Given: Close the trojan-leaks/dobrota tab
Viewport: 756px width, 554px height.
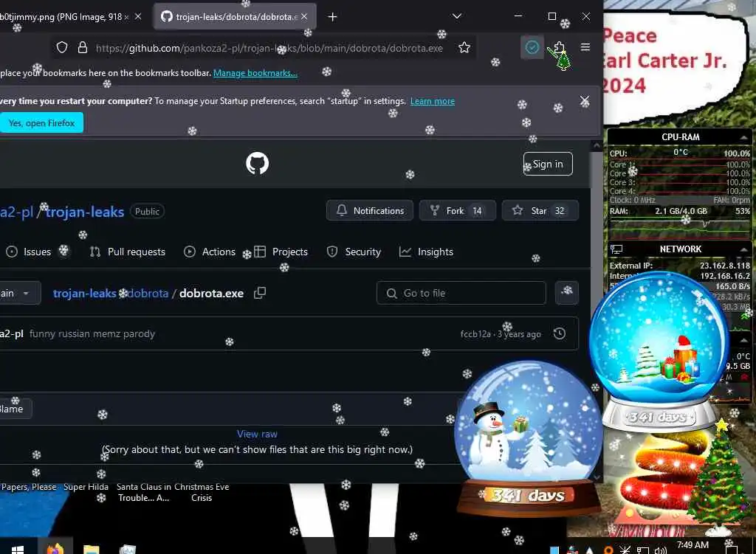Looking at the screenshot, I should click(x=304, y=16).
